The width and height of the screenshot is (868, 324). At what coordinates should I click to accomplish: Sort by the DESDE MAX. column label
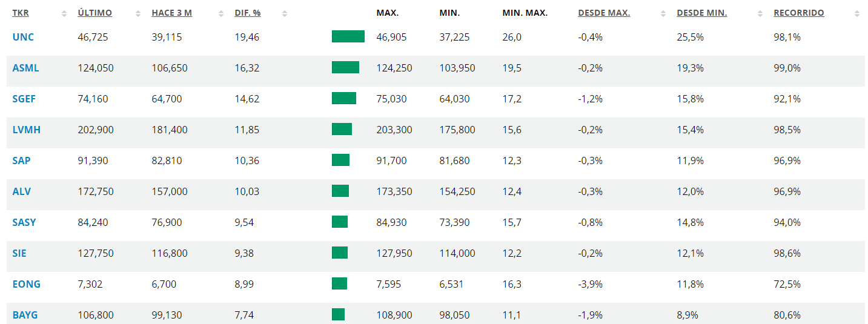click(604, 13)
